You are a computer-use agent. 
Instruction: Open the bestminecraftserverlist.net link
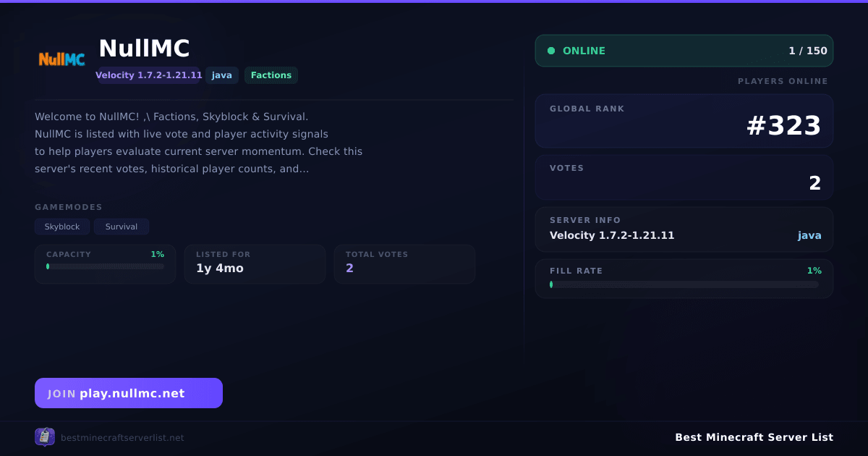[122, 438]
